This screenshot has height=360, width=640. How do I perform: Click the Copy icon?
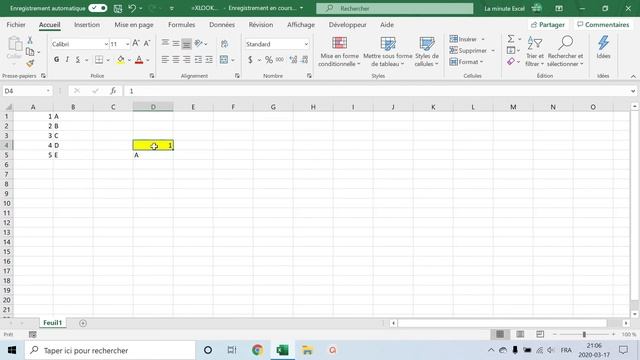(x=30, y=52)
